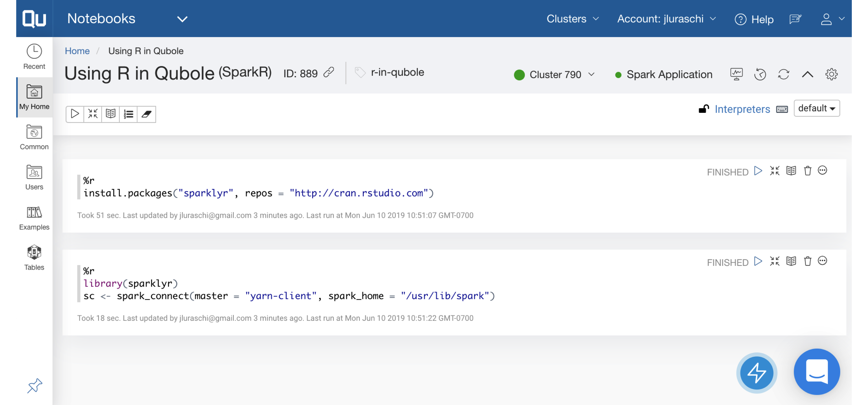Select My Home in sidebar
868x405 pixels.
[34, 97]
